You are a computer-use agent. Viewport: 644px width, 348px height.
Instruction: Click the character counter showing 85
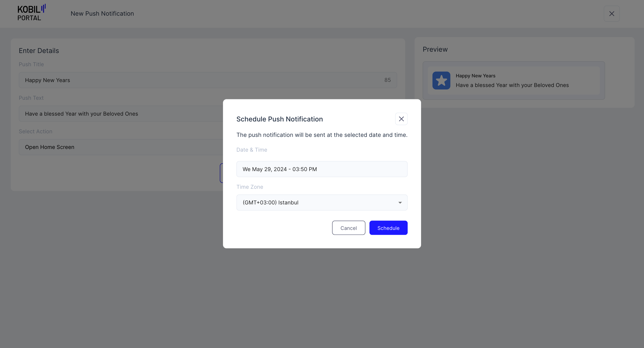point(387,80)
